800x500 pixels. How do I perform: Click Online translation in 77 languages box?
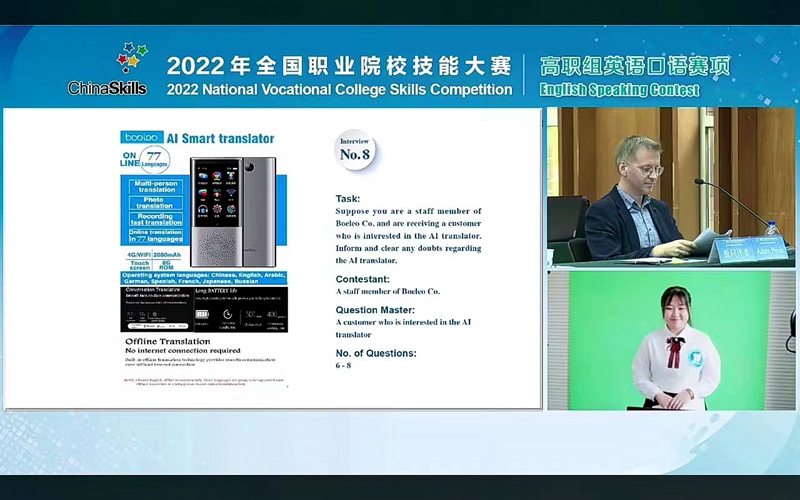156,236
